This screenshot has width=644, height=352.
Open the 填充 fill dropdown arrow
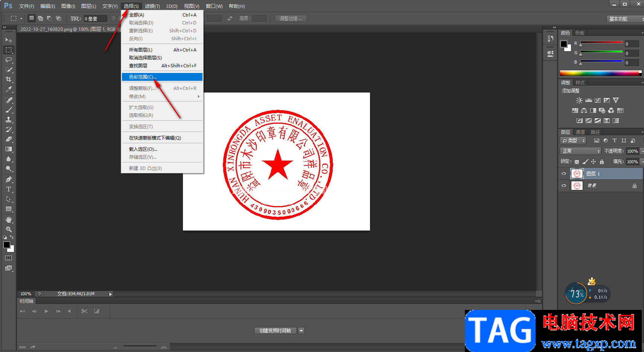tap(642, 162)
